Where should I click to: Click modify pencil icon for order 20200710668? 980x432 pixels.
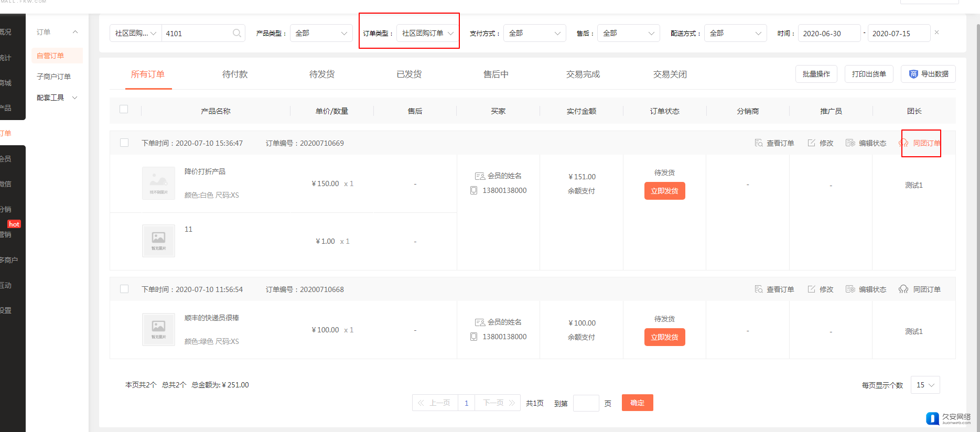click(812, 289)
